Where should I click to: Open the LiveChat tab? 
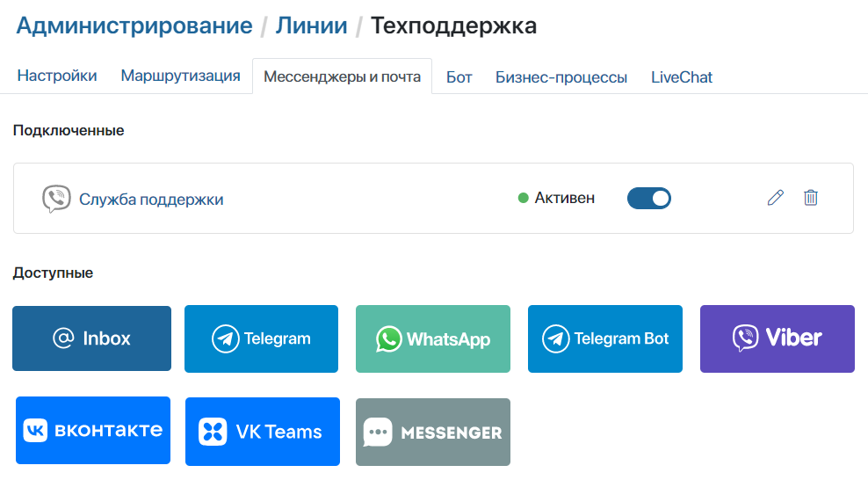click(x=682, y=77)
